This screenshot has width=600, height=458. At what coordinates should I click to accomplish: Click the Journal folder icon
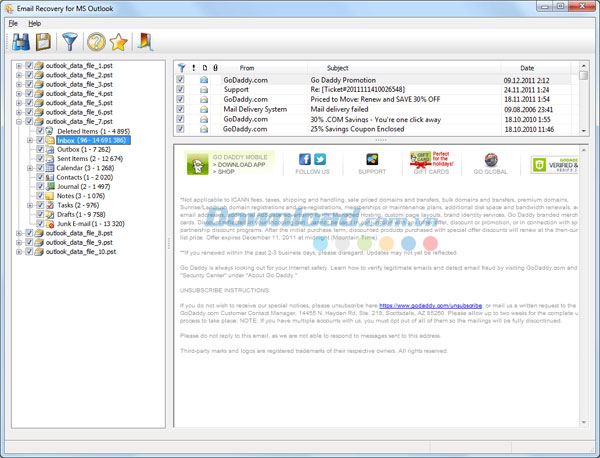[50, 186]
